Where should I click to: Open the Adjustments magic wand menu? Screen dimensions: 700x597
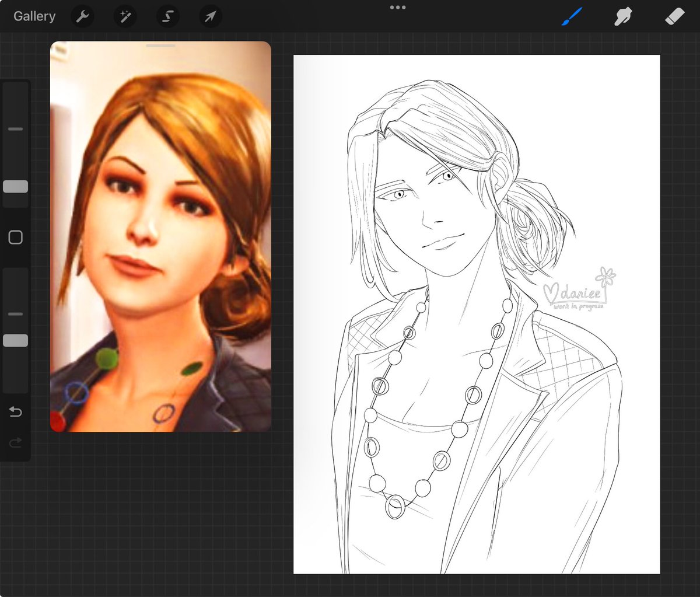[125, 17]
